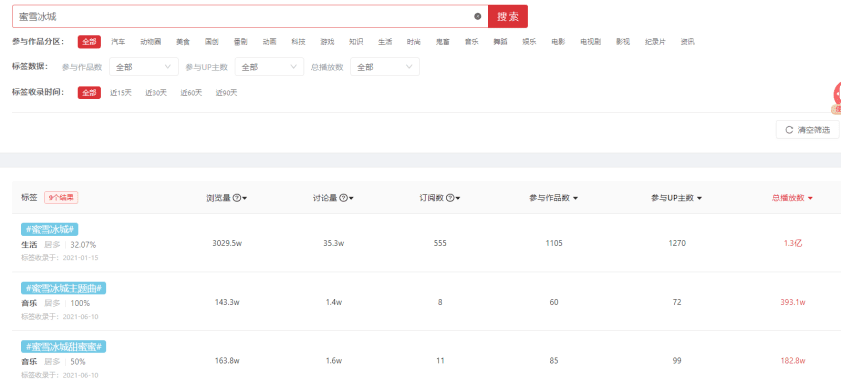Pick the 影视 category filter
Viewport: 841px width, 386px height.
click(623, 41)
